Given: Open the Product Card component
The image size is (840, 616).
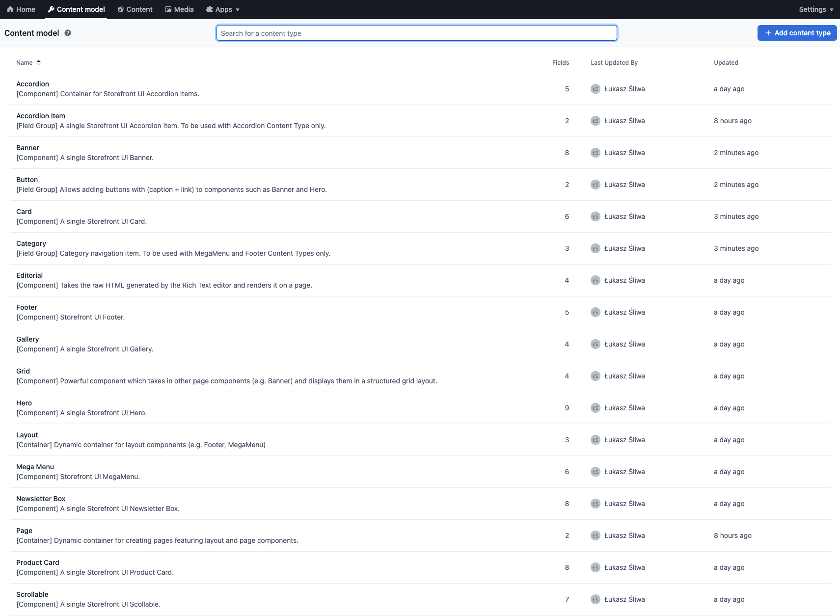Looking at the screenshot, I should point(37,562).
